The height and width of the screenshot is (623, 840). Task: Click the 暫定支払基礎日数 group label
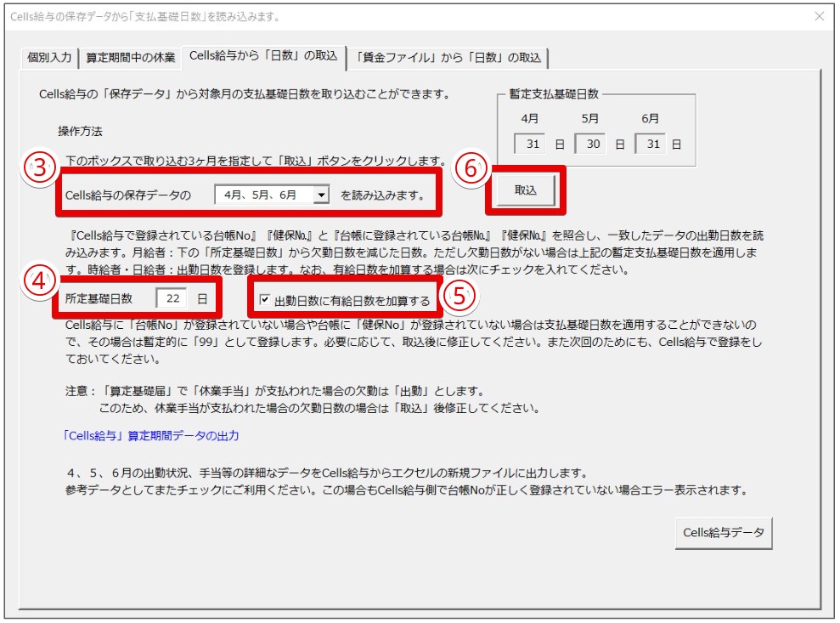554,93
